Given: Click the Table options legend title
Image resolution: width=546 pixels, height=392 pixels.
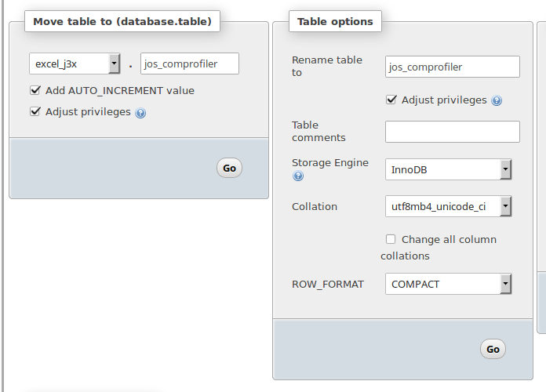Looking at the screenshot, I should point(335,22).
